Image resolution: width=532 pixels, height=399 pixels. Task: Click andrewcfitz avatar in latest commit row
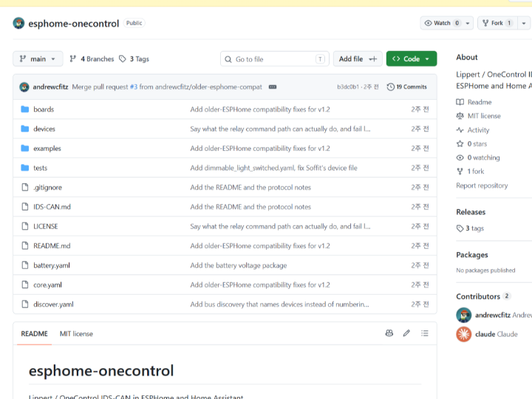point(24,87)
